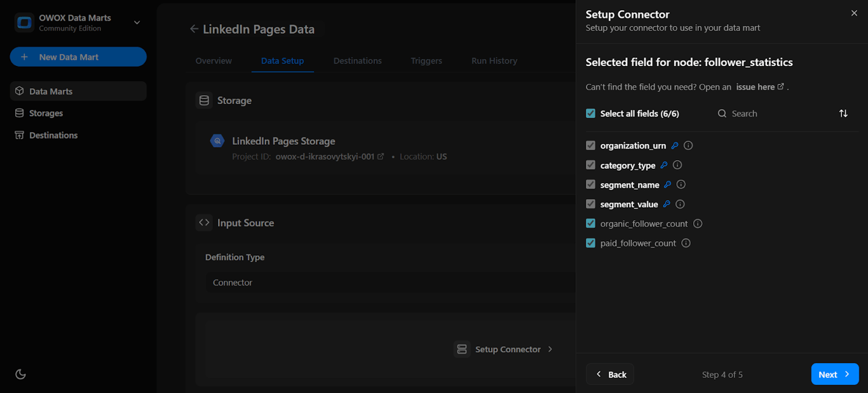Switch to the Data Setup tab
This screenshot has width=868, height=393.
pos(283,61)
